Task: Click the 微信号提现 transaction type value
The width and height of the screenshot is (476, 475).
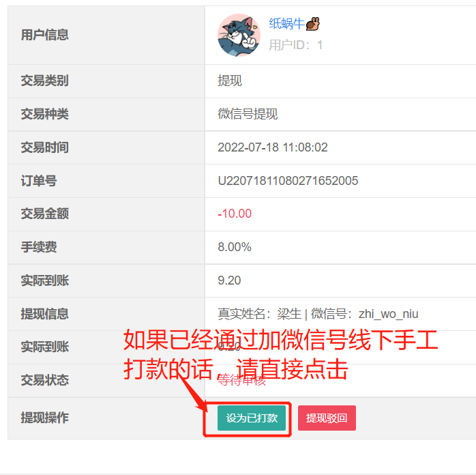Action: [x=248, y=114]
